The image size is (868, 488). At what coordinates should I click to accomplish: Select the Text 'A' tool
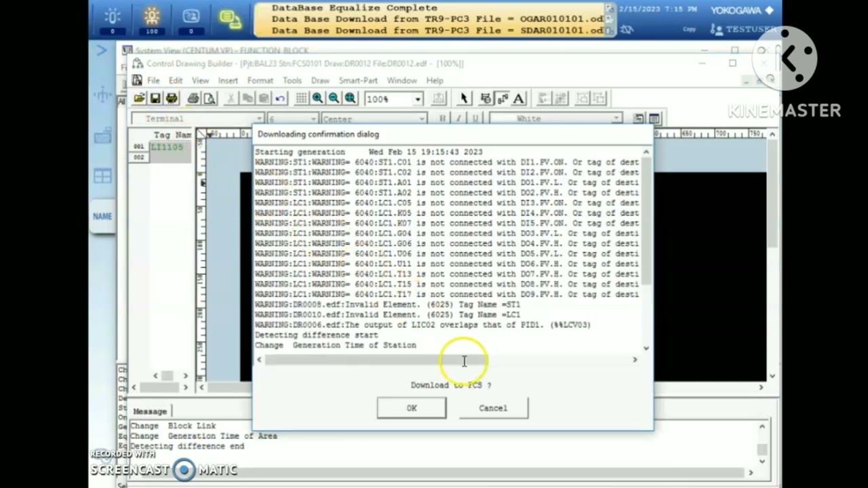tap(518, 99)
